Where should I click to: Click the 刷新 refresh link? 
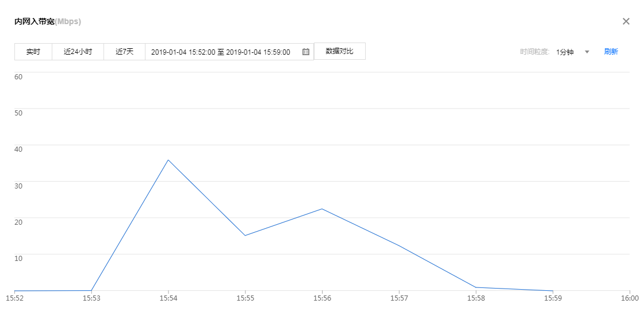click(x=611, y=52)
